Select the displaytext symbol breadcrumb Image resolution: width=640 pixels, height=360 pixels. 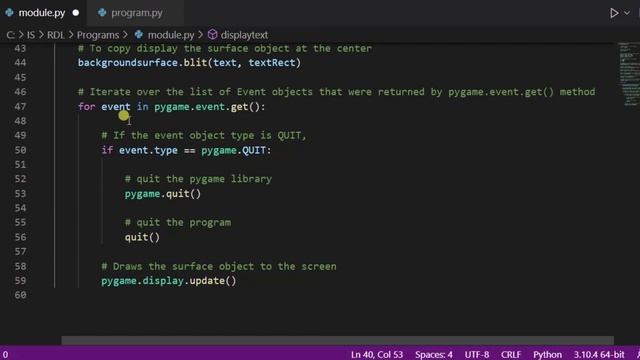tap(244, 35)
